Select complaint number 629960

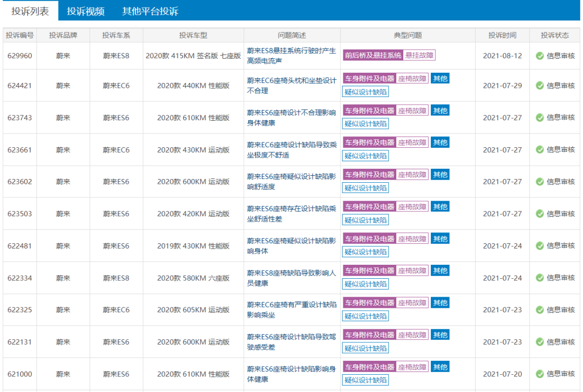pos(20,56)
